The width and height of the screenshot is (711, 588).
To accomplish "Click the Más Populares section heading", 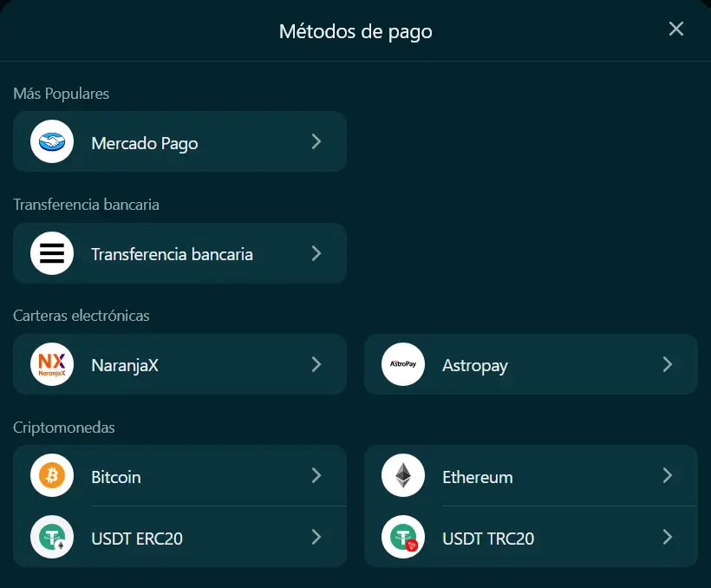I will click(62, 94).
